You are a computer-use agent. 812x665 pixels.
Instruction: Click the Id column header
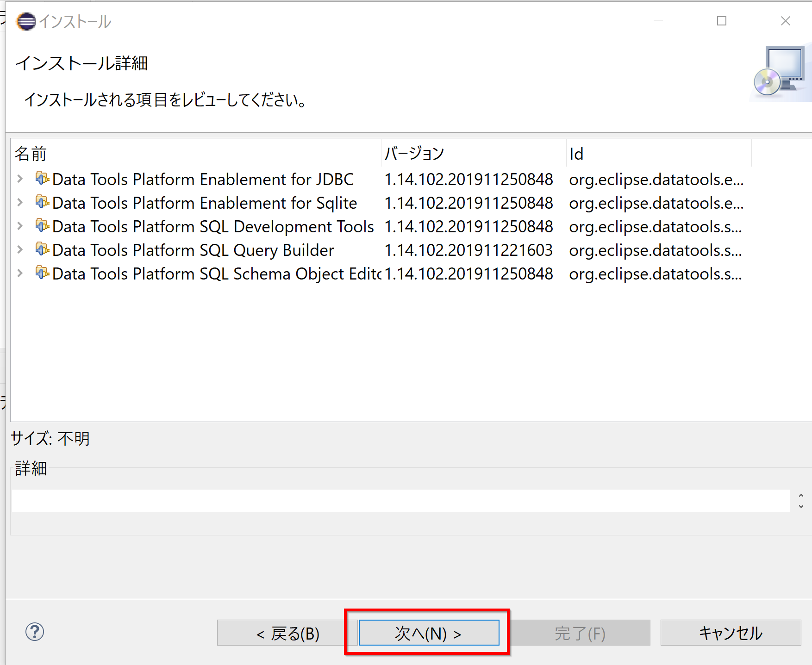click(659, 154)
